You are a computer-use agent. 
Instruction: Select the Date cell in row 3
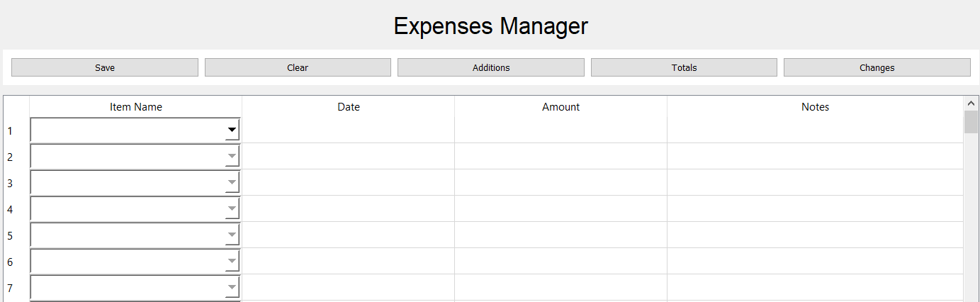coord(348,183)
